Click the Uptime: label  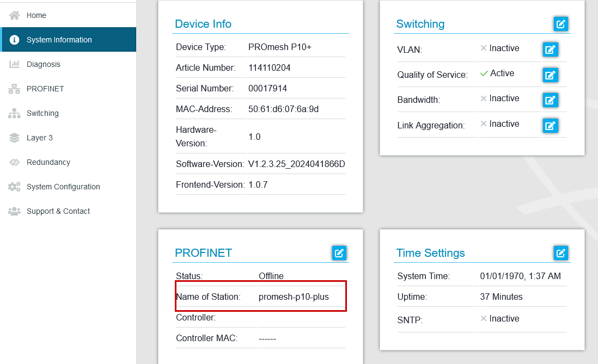412,297
